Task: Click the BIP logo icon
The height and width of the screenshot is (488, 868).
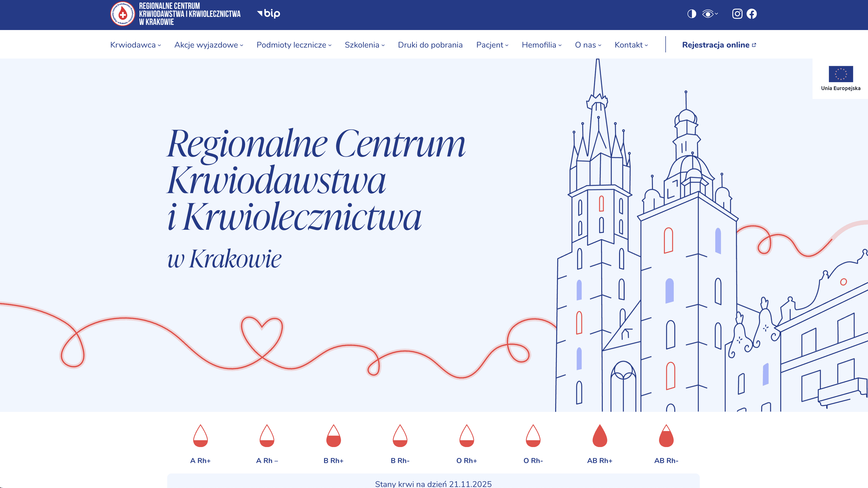Action: pos(269,13)
